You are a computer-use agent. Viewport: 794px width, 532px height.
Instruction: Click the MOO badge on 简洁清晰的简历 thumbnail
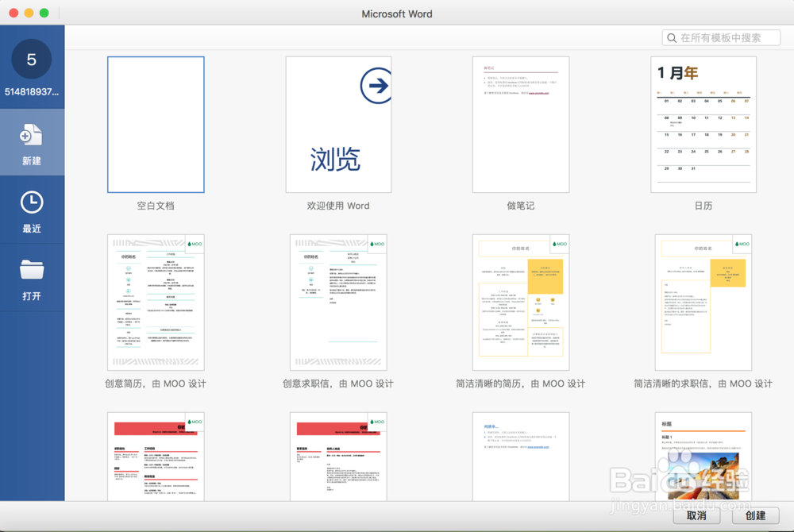(560, 244)
